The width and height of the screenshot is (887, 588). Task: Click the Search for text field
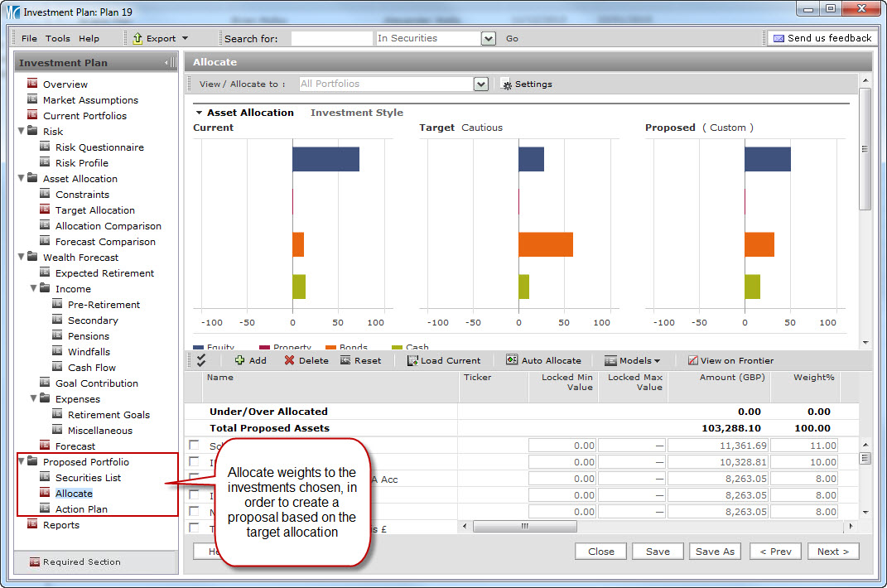click(331, 38)
